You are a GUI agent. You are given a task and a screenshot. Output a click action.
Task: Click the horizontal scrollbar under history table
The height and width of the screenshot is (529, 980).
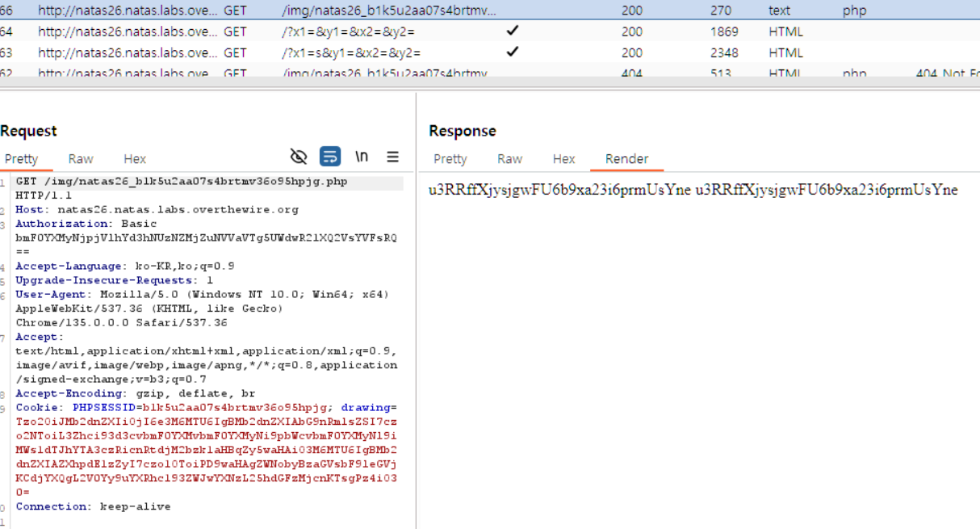pyautogui.click(x=484, y=84)
